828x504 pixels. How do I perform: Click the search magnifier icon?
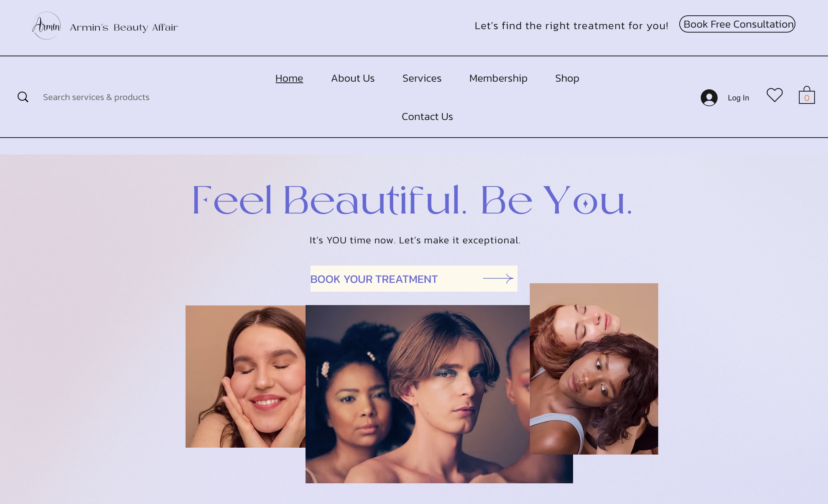(23, 97)
